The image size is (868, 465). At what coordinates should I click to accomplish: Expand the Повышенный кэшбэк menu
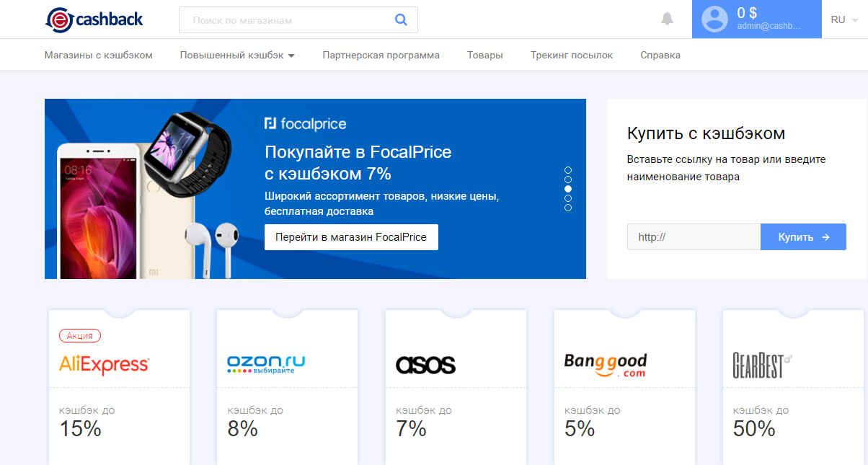pos(237,56)
